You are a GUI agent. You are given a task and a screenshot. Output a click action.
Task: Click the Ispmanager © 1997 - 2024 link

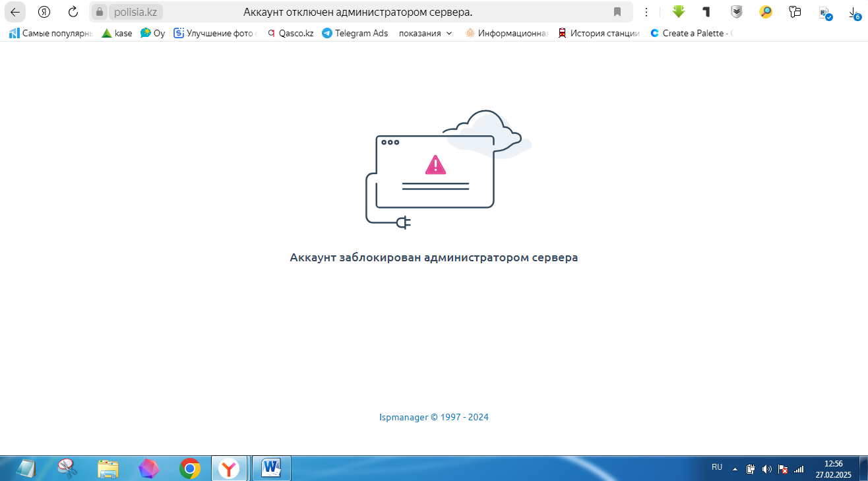pyautogui.click(x=434, y=417)
